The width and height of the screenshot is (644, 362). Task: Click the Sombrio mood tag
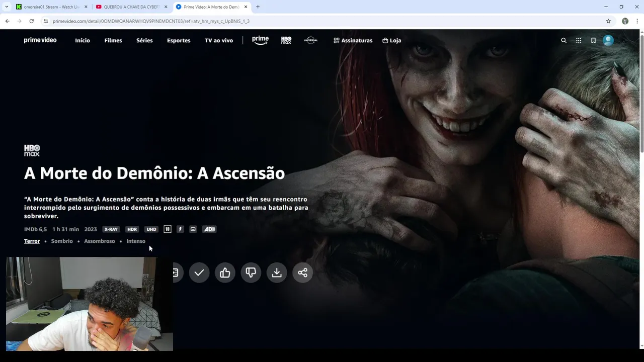(x=62, y=241)
